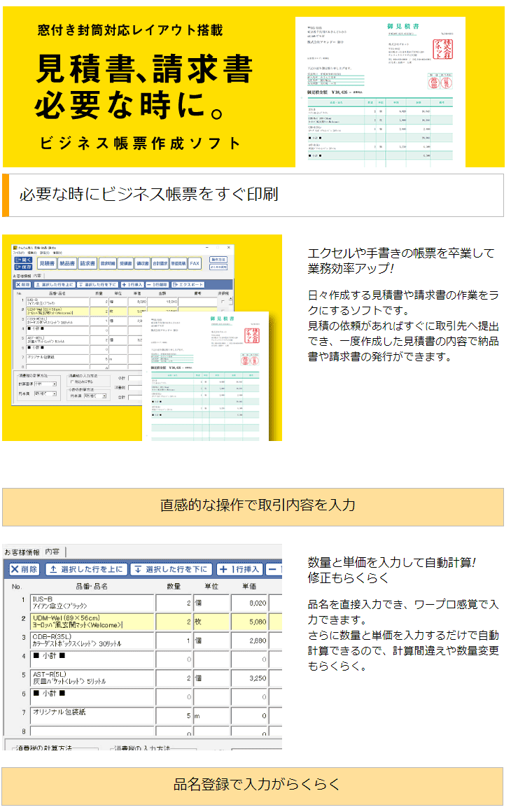Switch to 内容 tab in enlarged table screenshot
The width and height of the screenshot is (511, 812).
click(52, 552)
